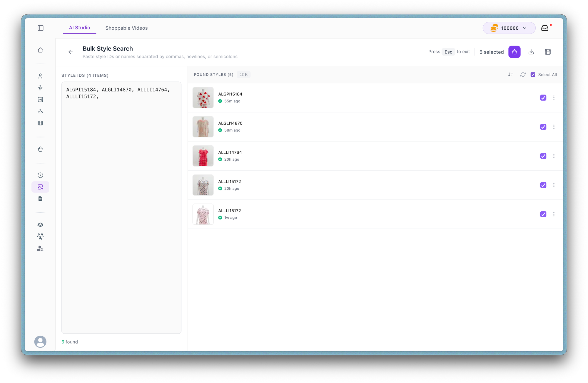The height and width of the screenshot is (383, 588).
Task: Toggle the sidebar panel icon
Action: pyautogui.click(x=41, y=28)
